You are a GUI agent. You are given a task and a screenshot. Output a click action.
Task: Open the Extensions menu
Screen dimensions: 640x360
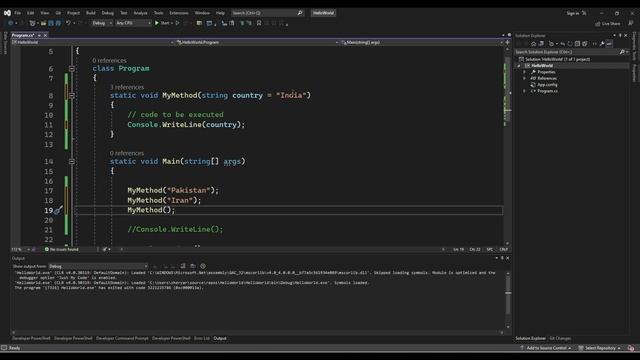179,13
